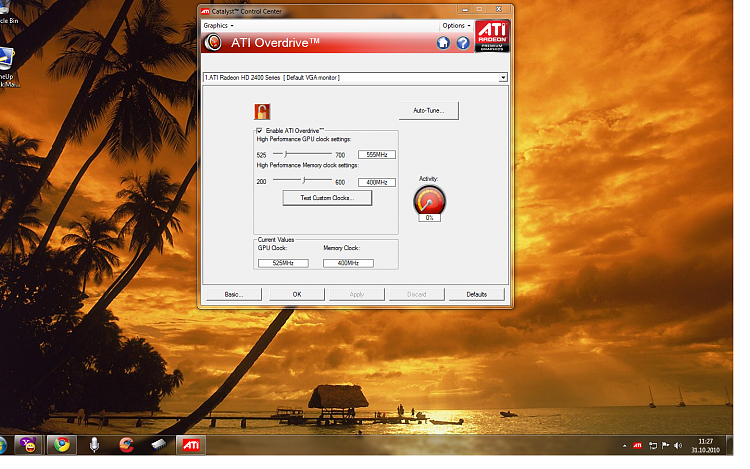This screenshot has height=469, width=750.
Task: Click the GPU clock slider handle
Action: click(286, 154)
